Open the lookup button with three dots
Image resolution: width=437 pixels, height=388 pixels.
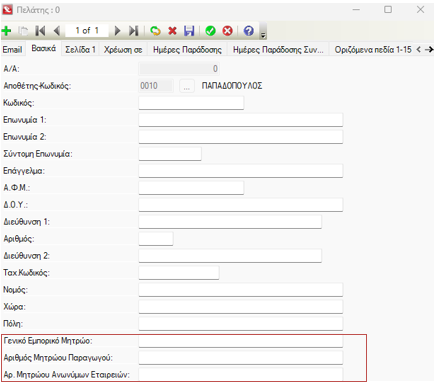(187, 86)
